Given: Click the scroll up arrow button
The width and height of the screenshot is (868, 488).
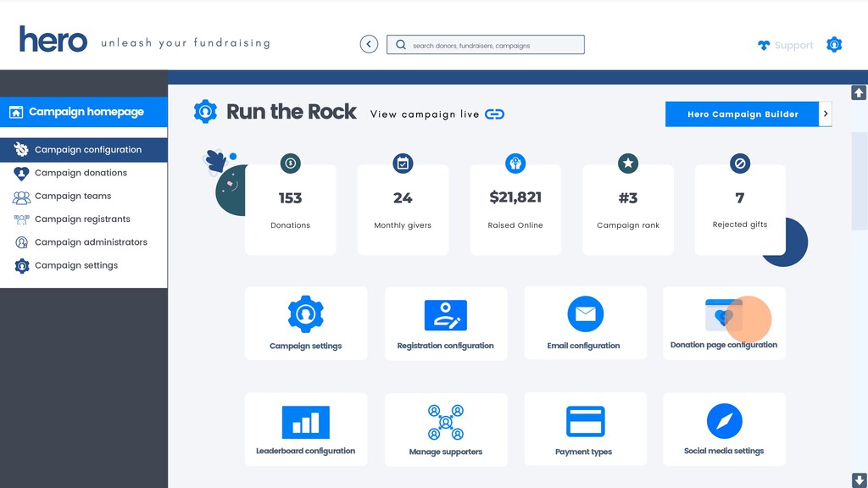Looking at the screenshot, I should pos(859,92).
